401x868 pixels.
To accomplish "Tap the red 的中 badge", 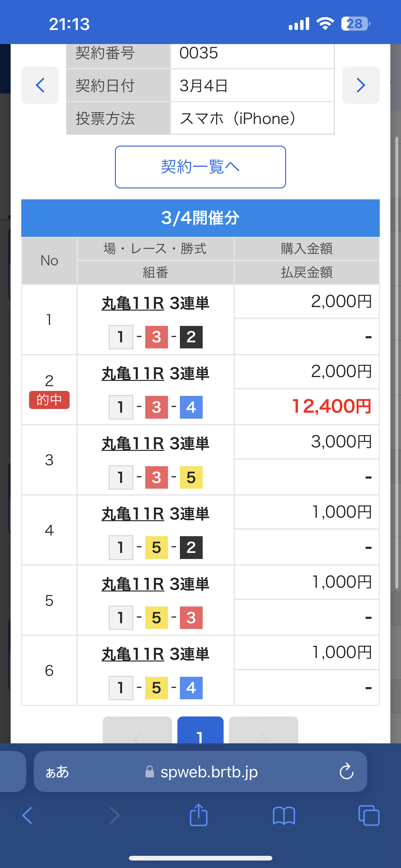I will coord(49,400).
